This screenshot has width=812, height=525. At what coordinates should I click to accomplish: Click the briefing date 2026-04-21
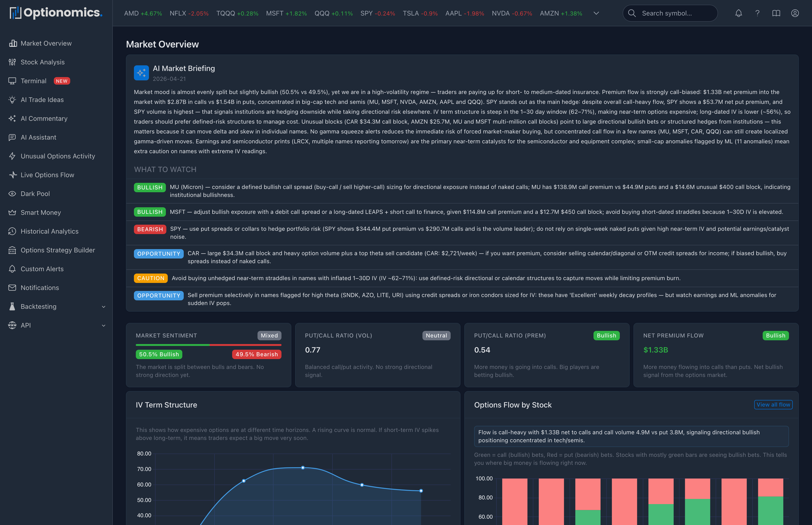click(x=169, y=79)
